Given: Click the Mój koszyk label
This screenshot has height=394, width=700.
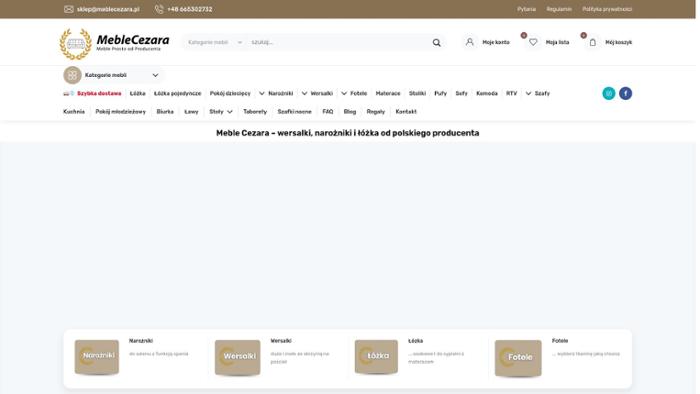Looking at the screenshot, I should tap(618, 42).
